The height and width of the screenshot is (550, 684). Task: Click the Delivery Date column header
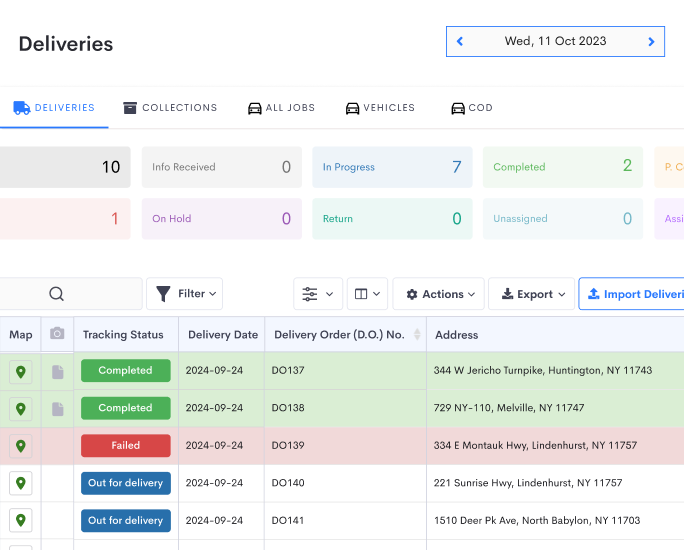[223, 335]
